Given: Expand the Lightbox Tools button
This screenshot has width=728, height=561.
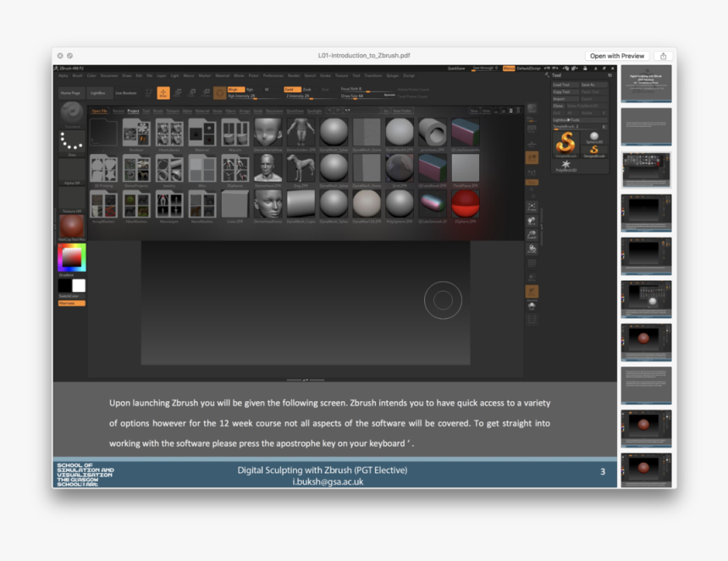Looking at the screenshot, I should (579, 119).
